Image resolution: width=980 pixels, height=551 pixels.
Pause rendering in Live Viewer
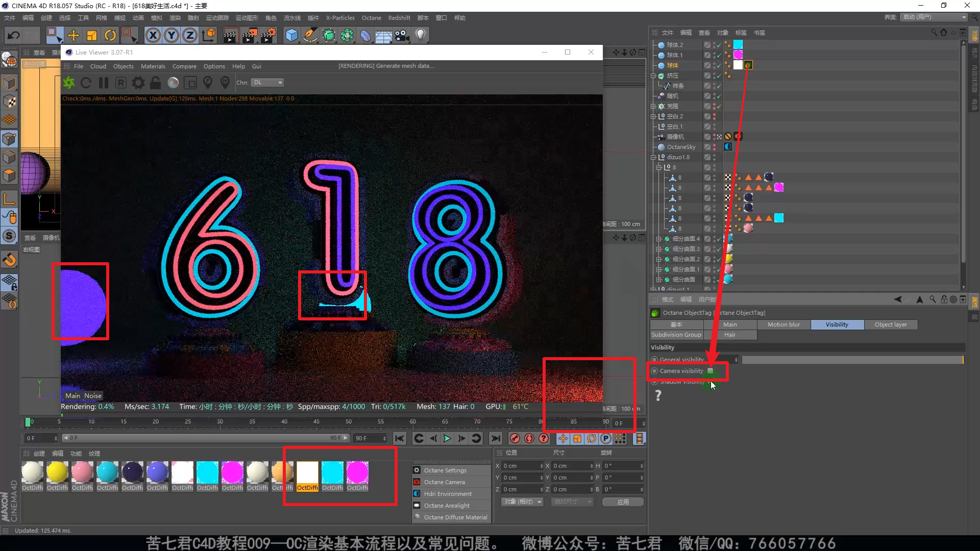(x=104, y=83)
